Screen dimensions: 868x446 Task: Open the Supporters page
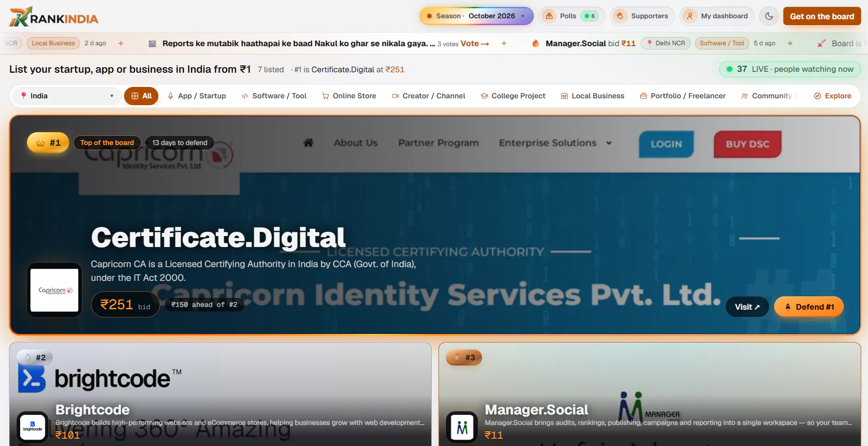point(642,16)
